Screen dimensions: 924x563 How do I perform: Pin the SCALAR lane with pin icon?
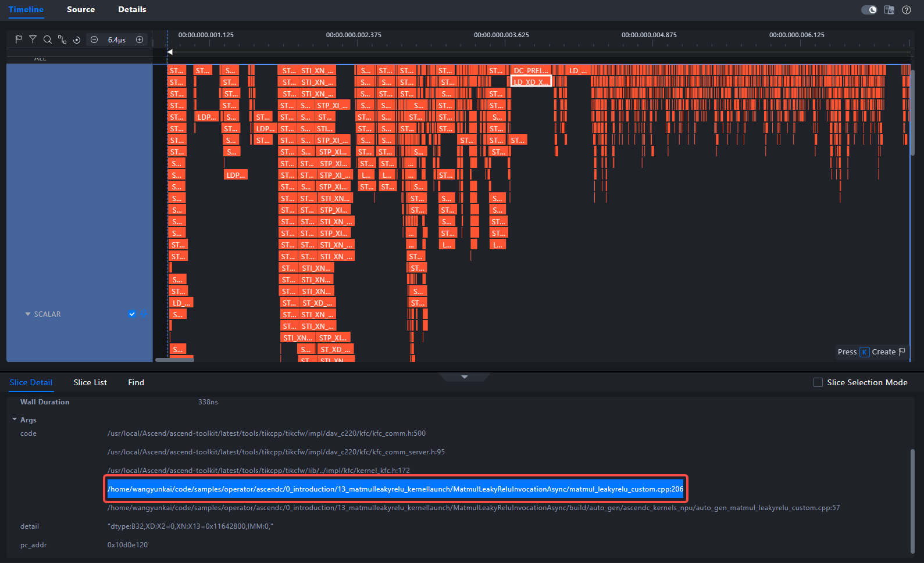coord(143,314)
